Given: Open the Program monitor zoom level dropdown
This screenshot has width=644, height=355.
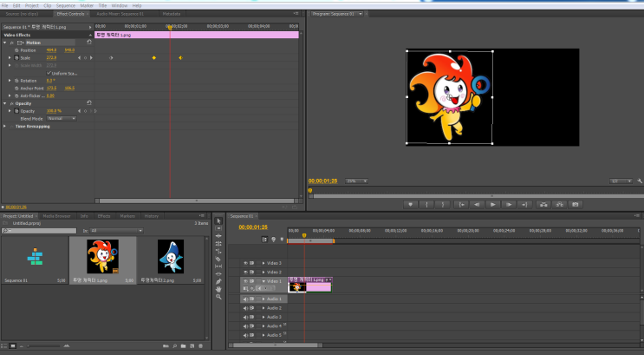Looking at the screenshot, I should click(356, 181).
